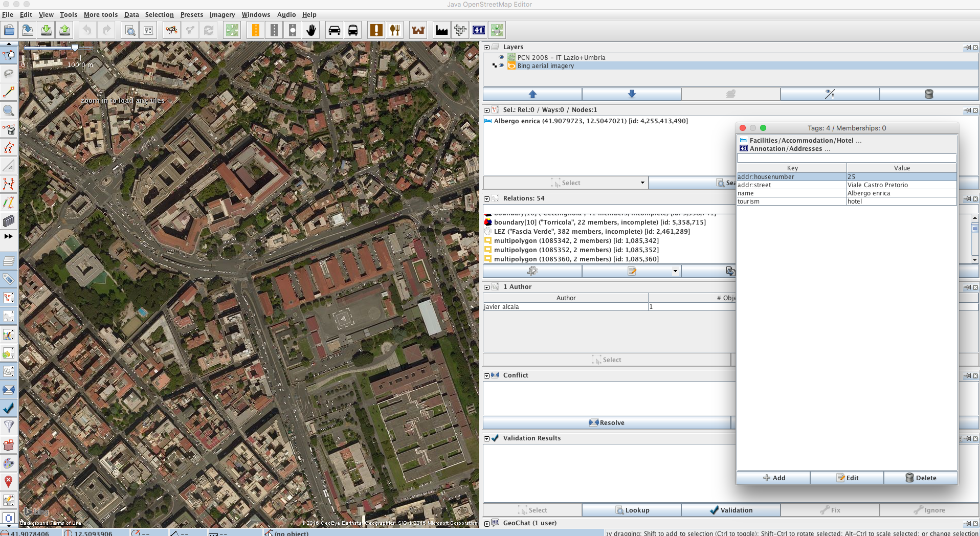Open the Presets menu
Viewport: 980px width, 536px height.
(191, 15)
